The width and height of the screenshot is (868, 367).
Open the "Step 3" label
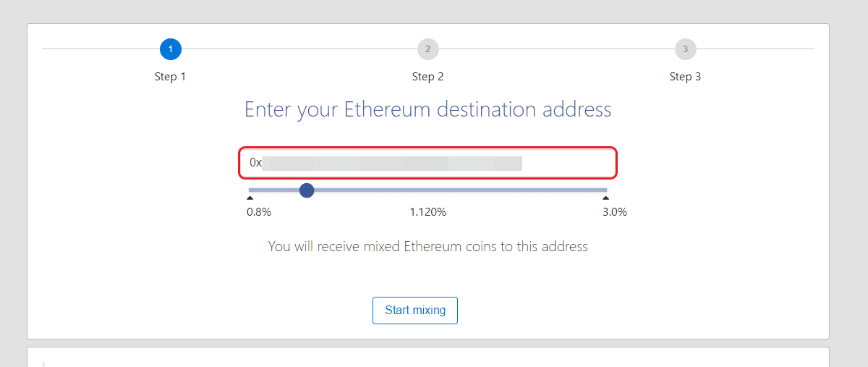685,77
